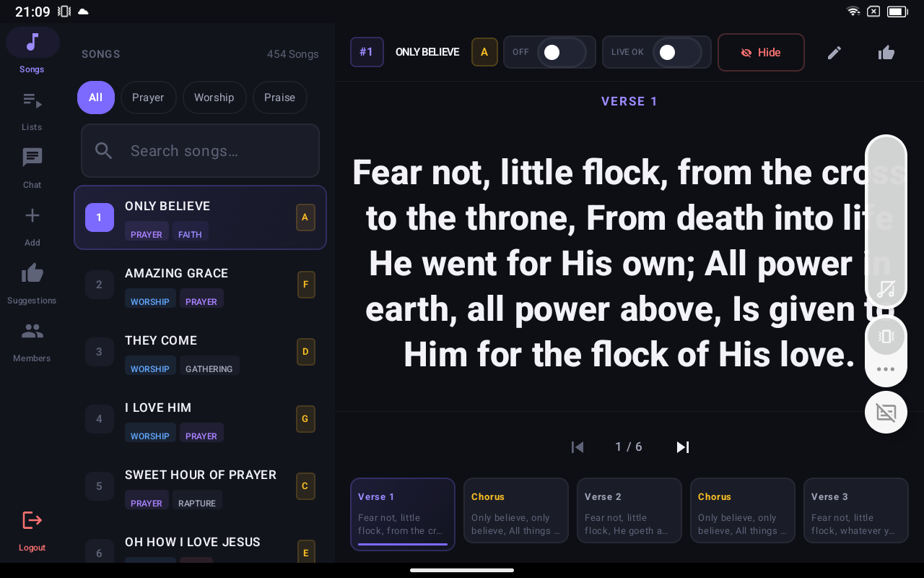Open the AMAZING GRACE song
This screenshot has height=578, width=924.
tap(200, 285)
